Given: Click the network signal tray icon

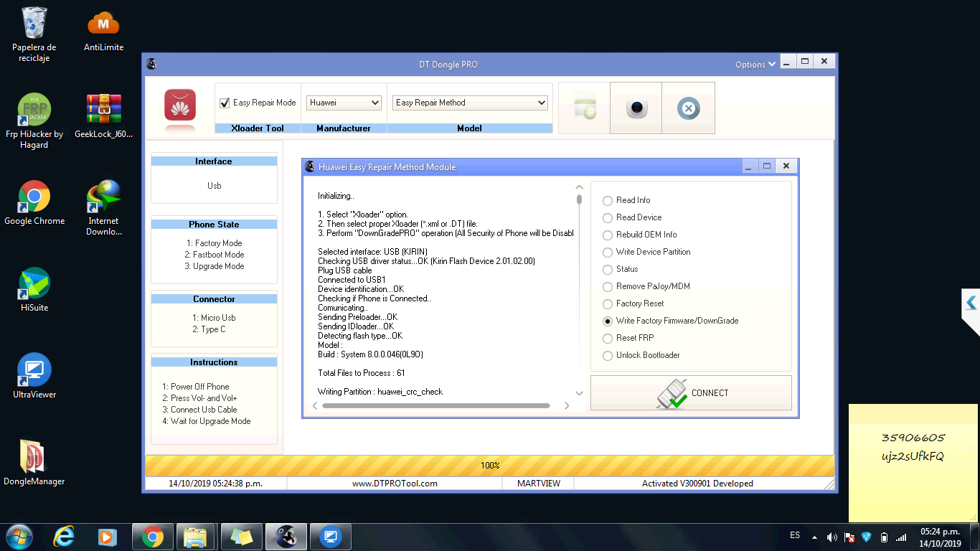Looking at the screenshot, I should tap(901, 537).
